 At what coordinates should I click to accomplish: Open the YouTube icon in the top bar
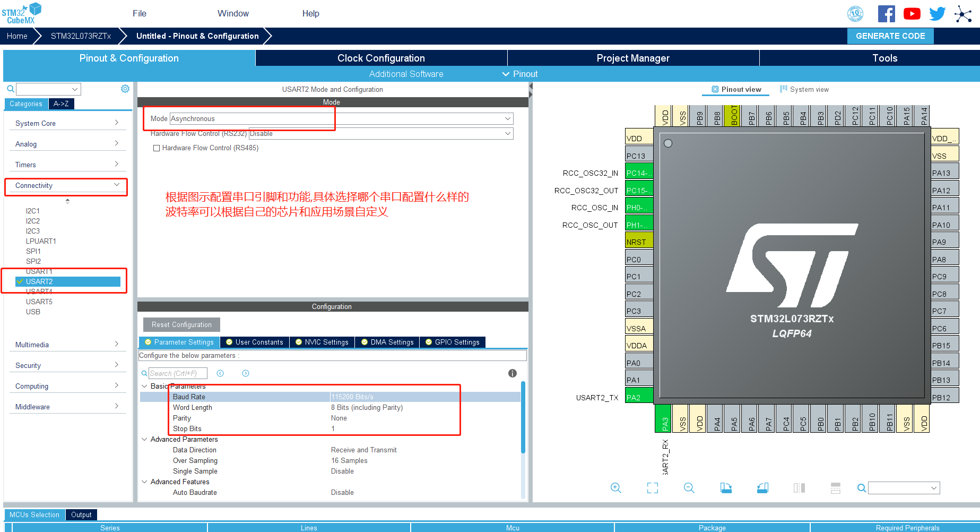pos(912,14)
